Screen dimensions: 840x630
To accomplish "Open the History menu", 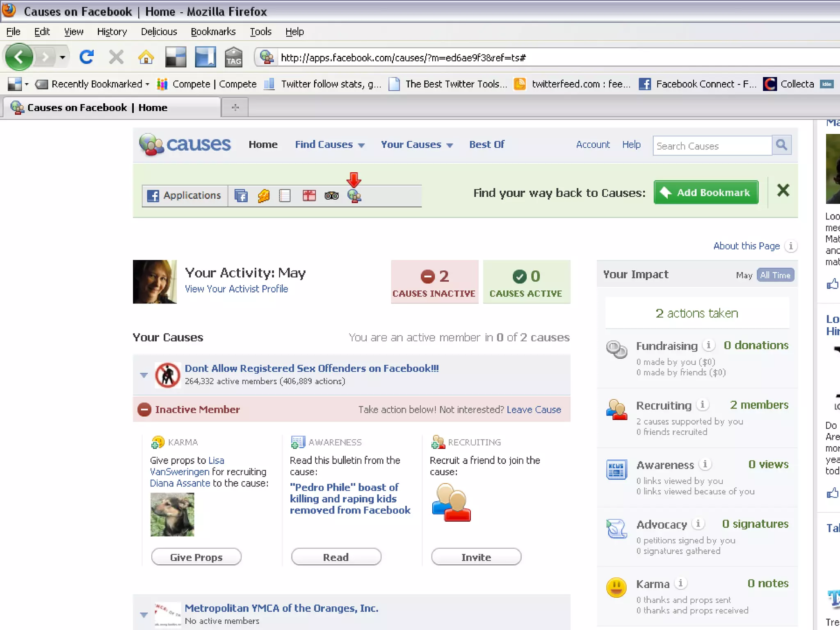I will pos(112,32).
